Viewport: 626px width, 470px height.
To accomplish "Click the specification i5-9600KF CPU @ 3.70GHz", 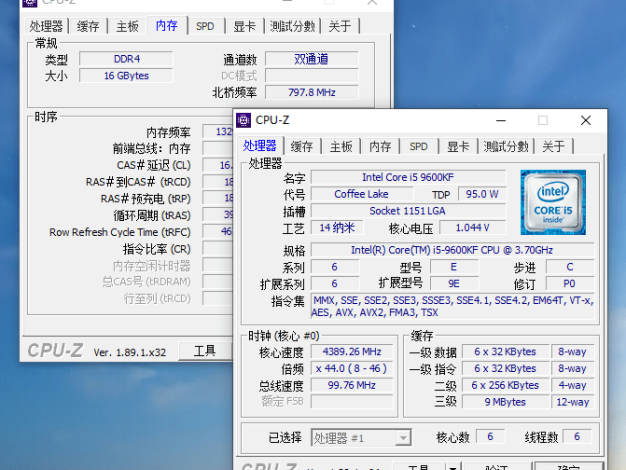I will [x=452, y=250].
